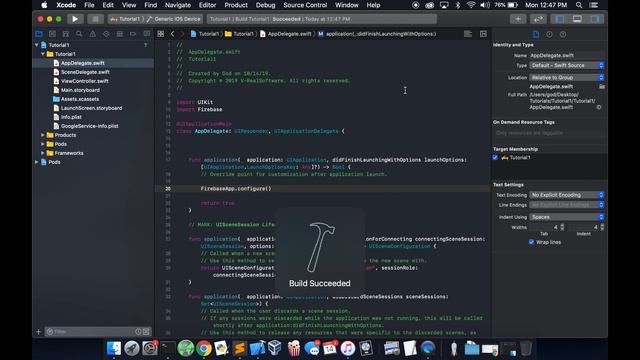
Task: Collapse the Tutorial1 group folder
Action: pos(43,54)
